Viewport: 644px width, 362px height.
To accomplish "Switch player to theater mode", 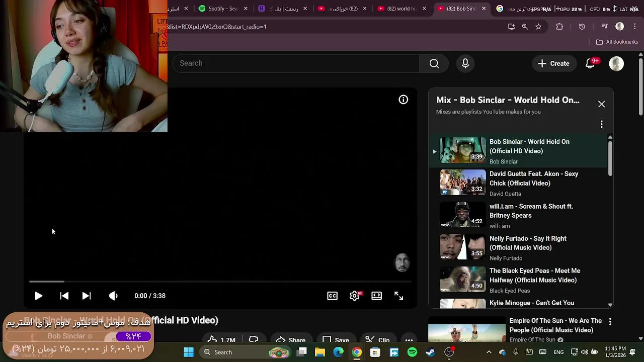I will click(x=377, y=296).
